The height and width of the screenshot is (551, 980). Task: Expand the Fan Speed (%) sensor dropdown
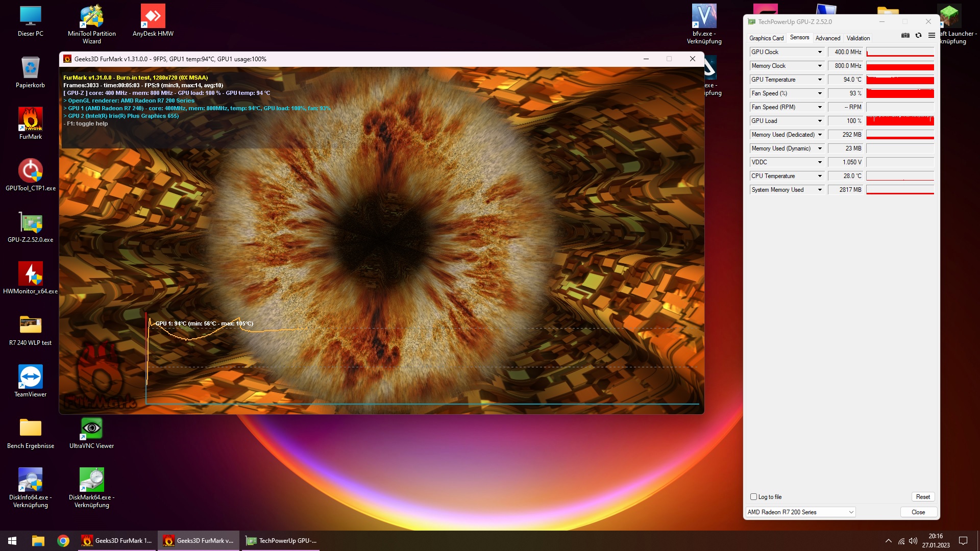click(820, 93)
